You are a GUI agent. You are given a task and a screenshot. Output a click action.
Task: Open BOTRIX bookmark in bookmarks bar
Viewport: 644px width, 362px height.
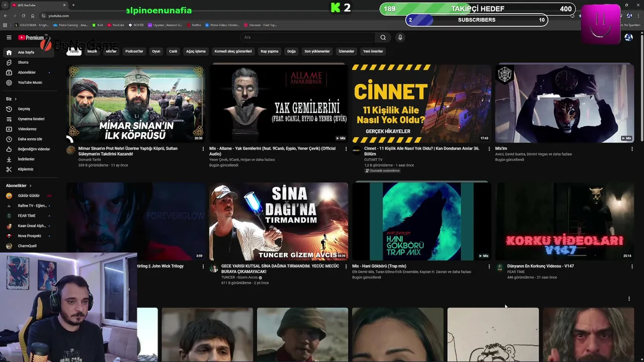(136, 25)
